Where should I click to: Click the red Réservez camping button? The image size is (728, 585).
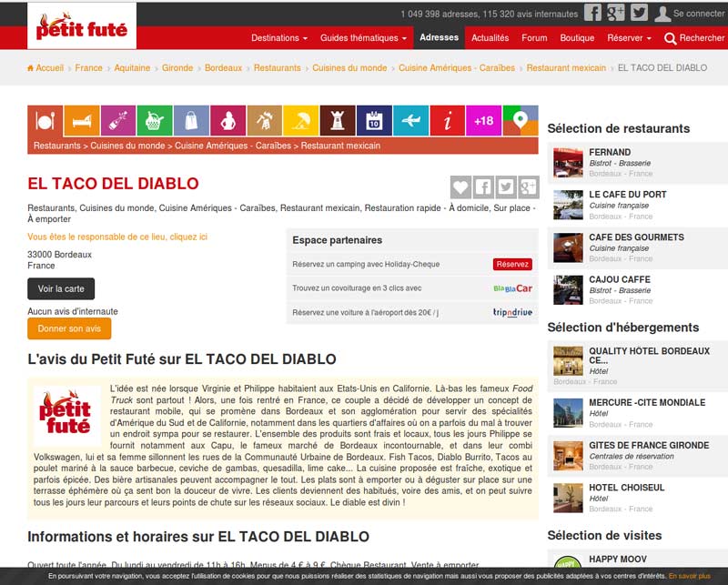[512, 264]
